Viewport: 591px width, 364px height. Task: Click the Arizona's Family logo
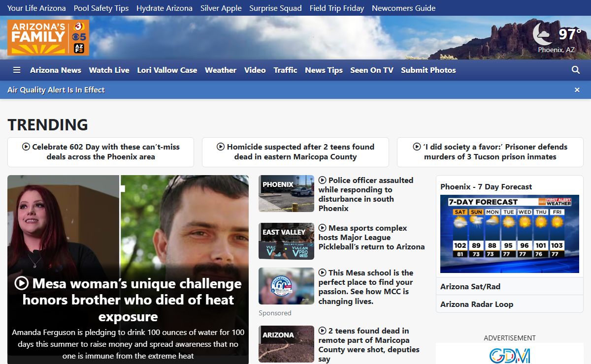pyautogui.click(x=48, y=37)
